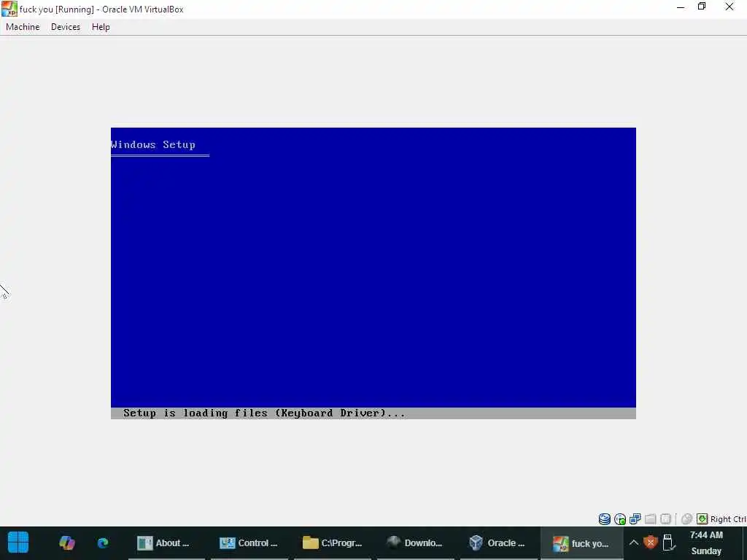Open the Machine menu
Viewport: 747px width, 560px height.
(23, 27)
